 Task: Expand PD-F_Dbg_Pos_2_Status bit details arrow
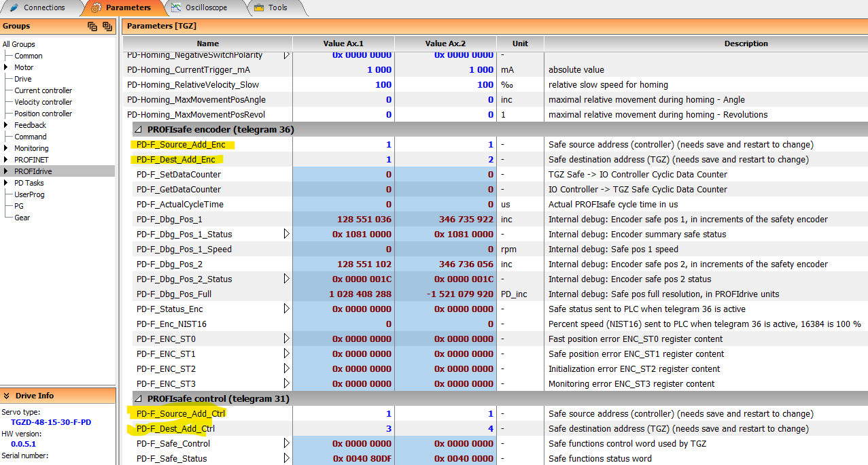point(286,279)
